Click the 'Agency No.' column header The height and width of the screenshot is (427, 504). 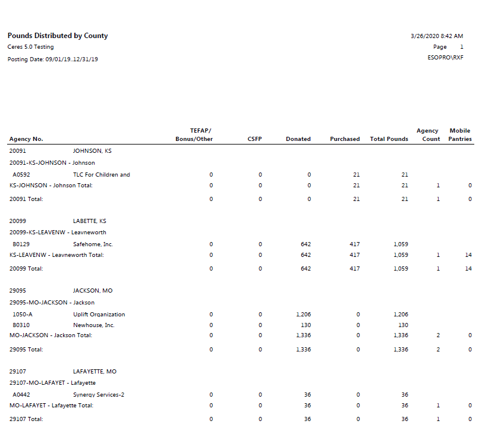(26, 139)
